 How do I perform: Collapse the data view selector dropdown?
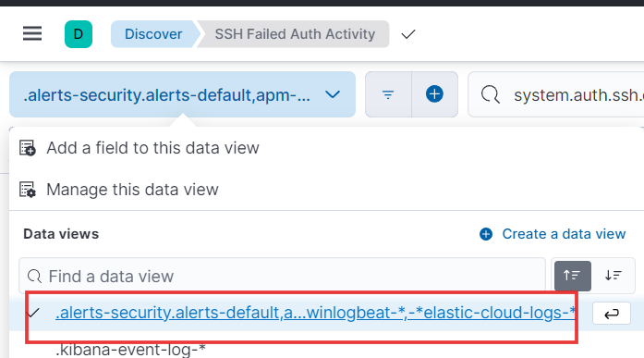coord(182,94)
